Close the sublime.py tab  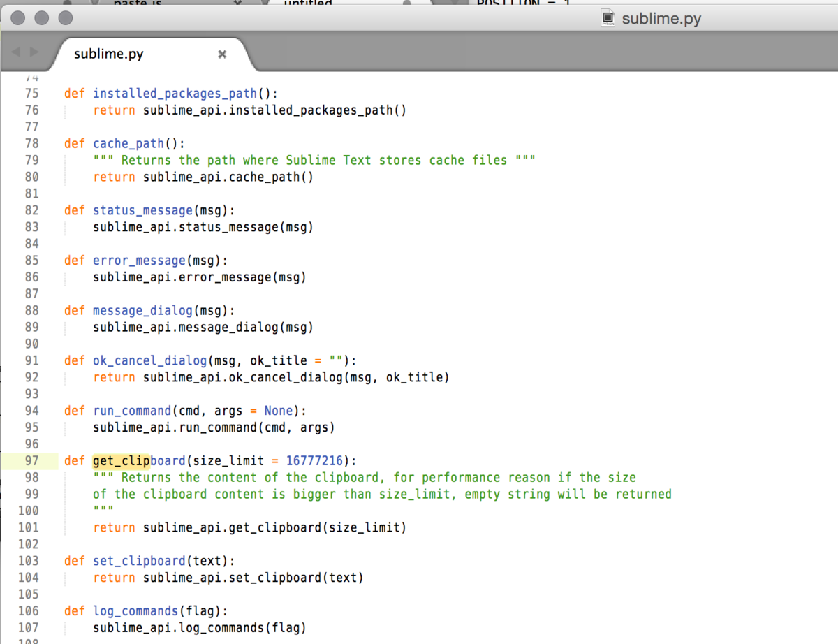(222, 54)
